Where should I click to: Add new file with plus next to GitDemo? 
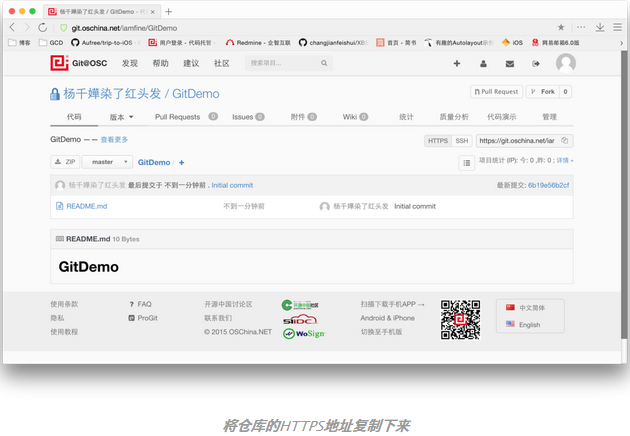click(181, 162)
